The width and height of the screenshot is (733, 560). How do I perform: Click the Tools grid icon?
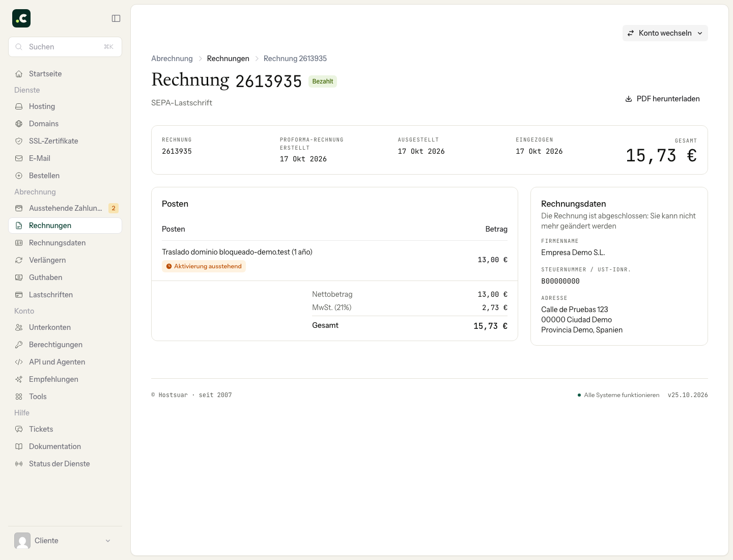(19, 397)
